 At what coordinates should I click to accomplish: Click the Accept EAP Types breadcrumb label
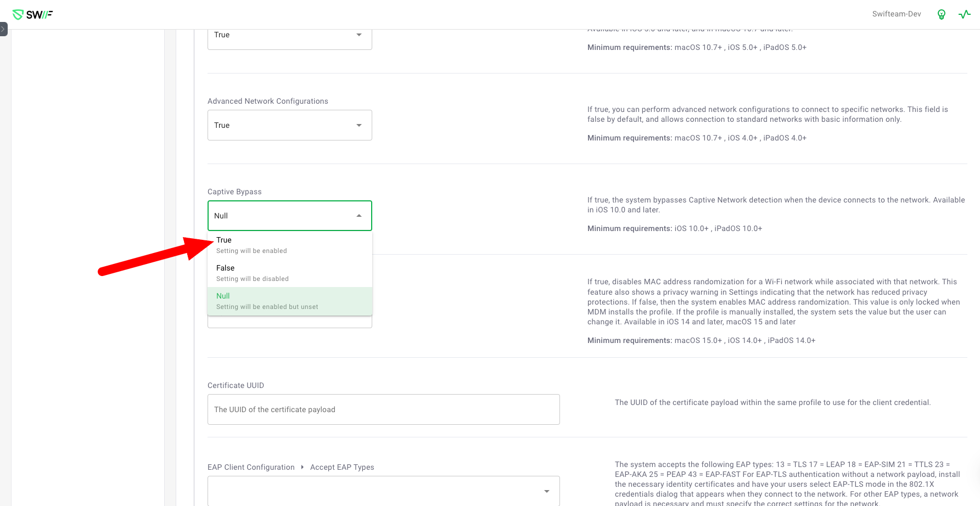click(342, 467)
